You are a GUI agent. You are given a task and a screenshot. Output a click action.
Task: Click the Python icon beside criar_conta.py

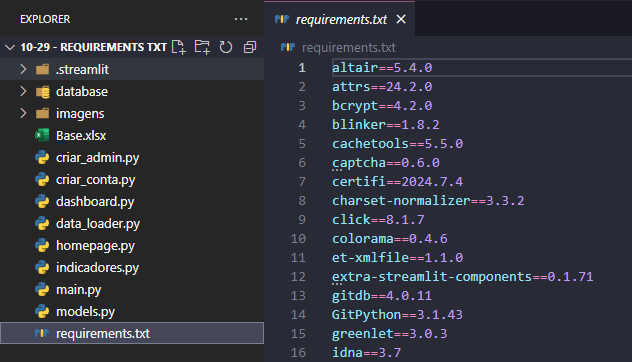42,179
